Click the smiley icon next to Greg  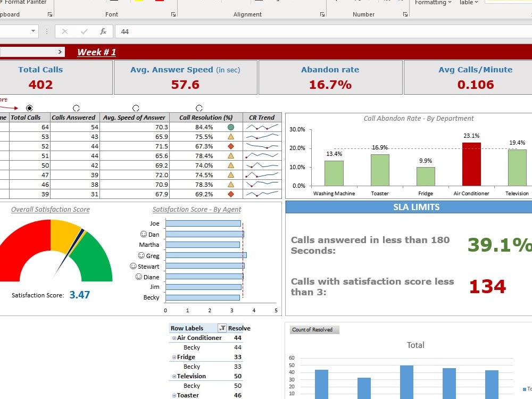[141, 255]
